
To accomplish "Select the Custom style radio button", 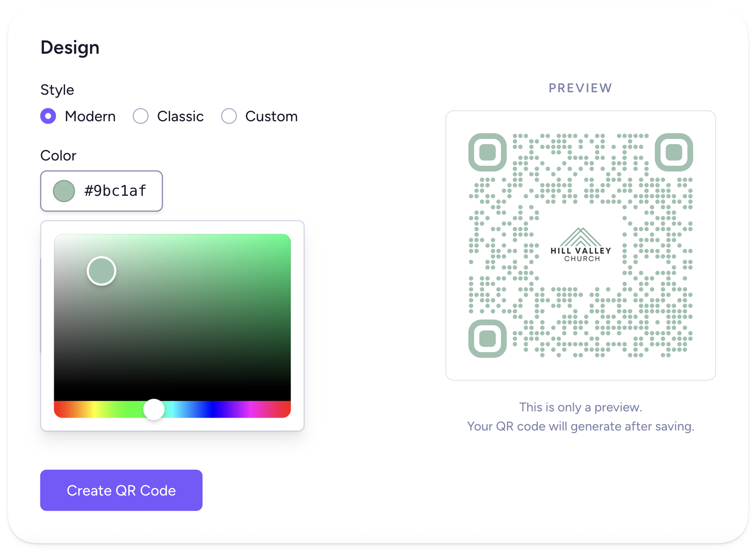I will [x=229, y=116].
